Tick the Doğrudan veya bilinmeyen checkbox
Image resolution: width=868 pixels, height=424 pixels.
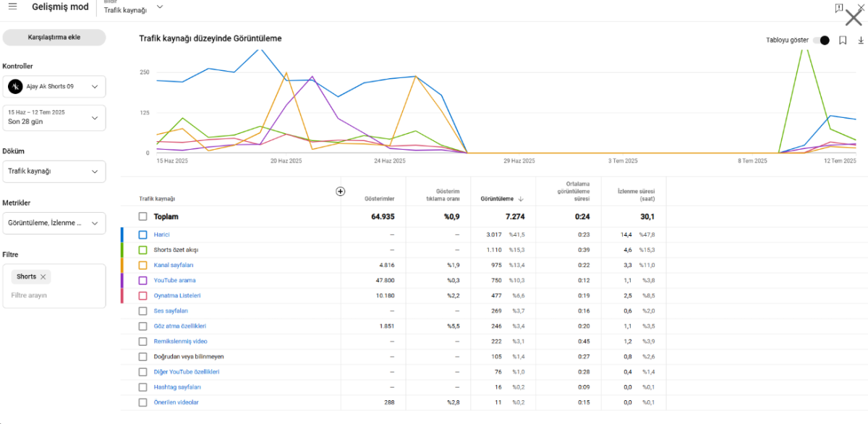142,356
